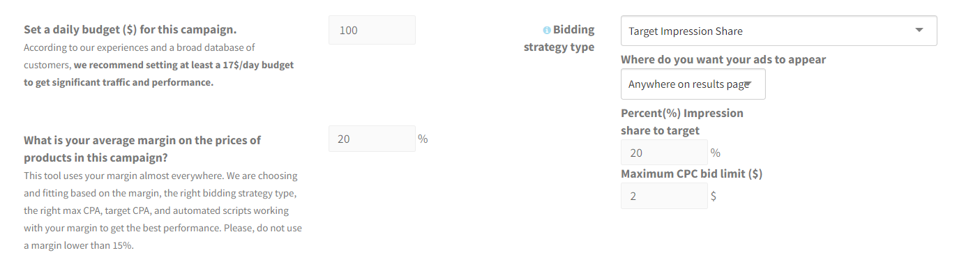The height and width of the screenshot is (262, 980).
Task: Click the bold 17$/day budget recommendation text
Action: (x=159, y=73)
